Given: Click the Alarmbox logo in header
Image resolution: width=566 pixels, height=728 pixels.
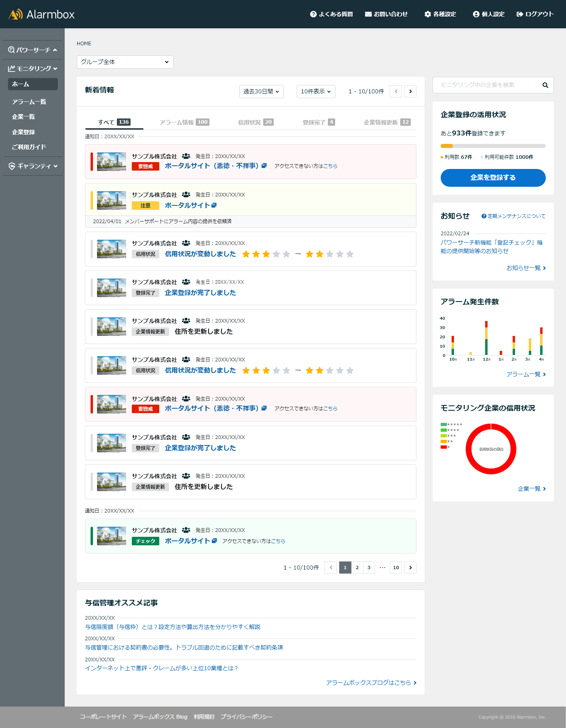Looking at the screenshot, I should (x=41, y=15).
